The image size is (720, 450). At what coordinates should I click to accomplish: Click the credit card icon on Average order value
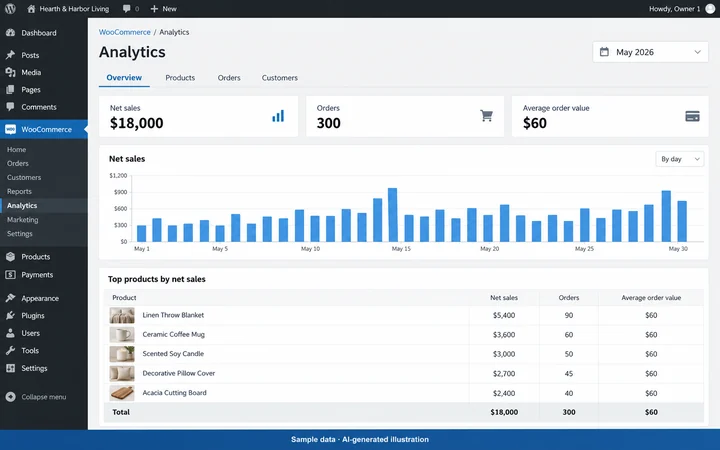point(692,116)
